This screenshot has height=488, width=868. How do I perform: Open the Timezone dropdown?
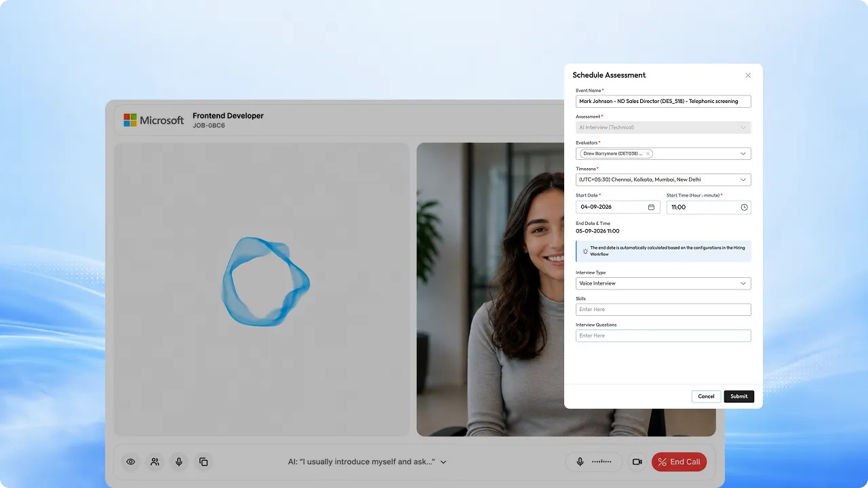click(743, 180)
